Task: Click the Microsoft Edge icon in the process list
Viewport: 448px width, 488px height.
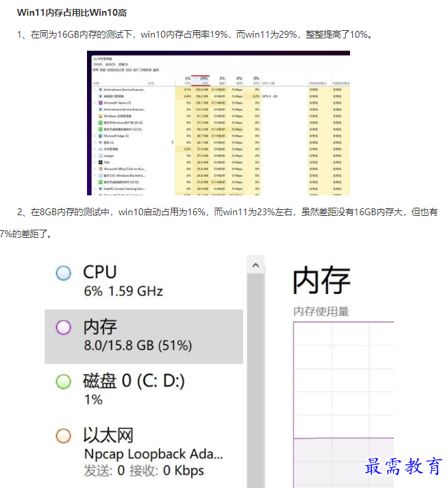Action: (x=100, y=136)
